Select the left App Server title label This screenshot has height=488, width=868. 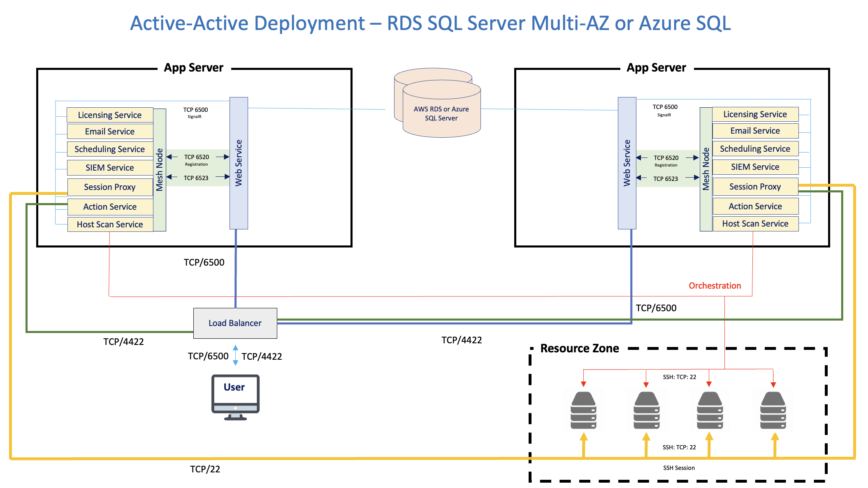tap(193, 67)
